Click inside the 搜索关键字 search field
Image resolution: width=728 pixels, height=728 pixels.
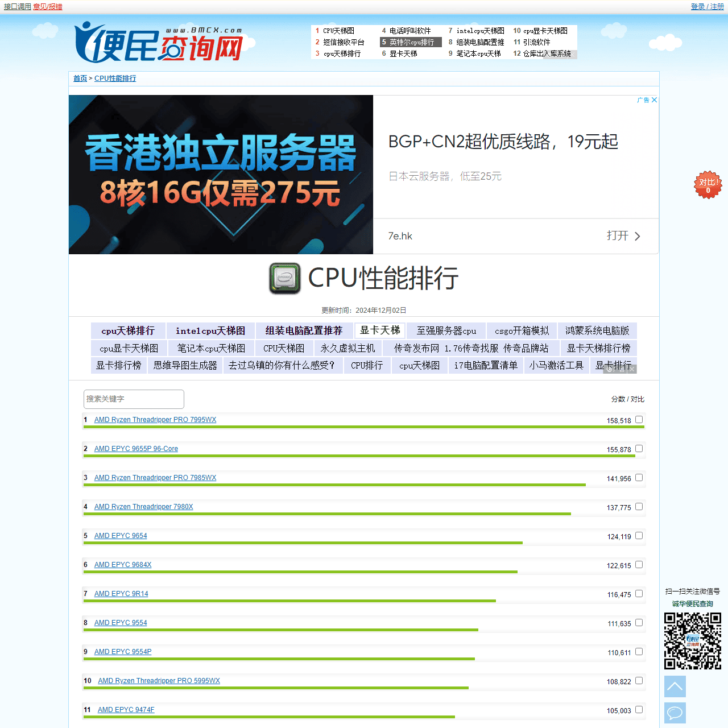tap(133, 399)
